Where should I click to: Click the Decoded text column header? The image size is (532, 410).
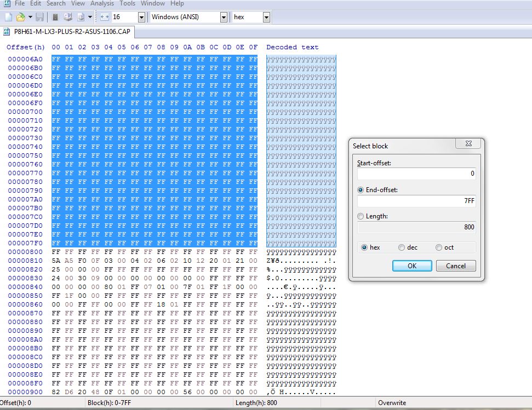click(292, 47)
